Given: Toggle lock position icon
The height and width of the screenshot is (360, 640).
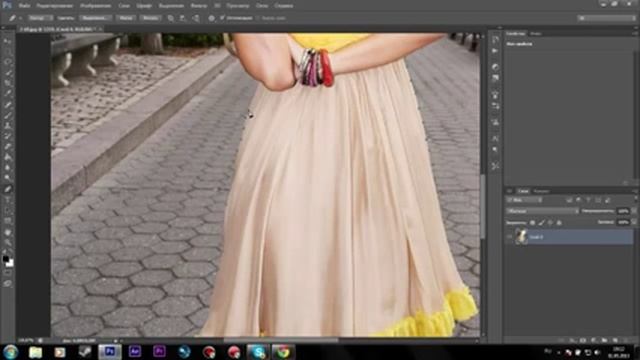Looking at the screenshot, I should pos(550,222).
